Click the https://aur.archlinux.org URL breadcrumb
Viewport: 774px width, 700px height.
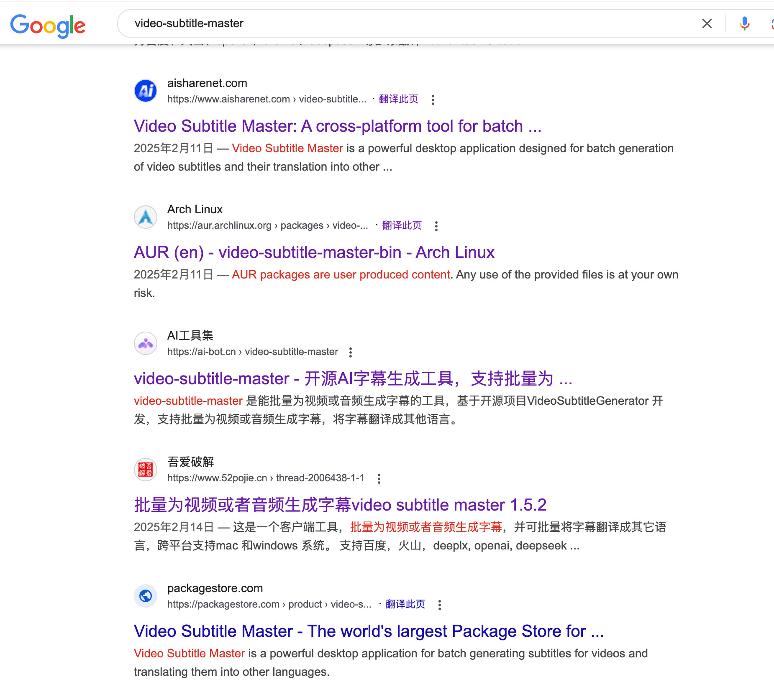point(268,225)
